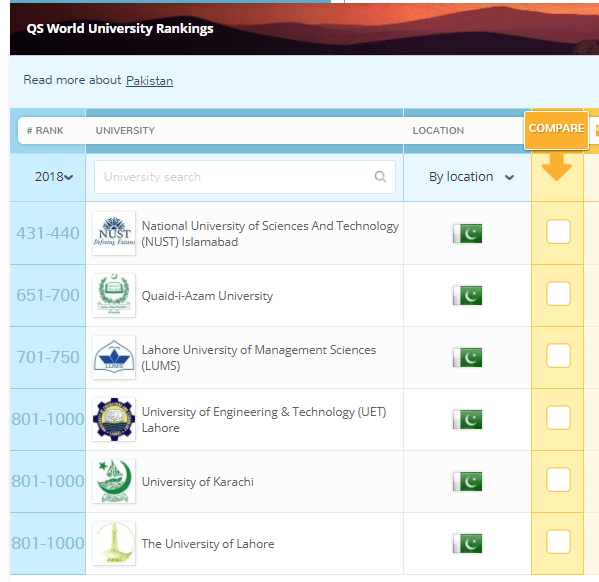Open the UET Lahore logo

(114, 419)
